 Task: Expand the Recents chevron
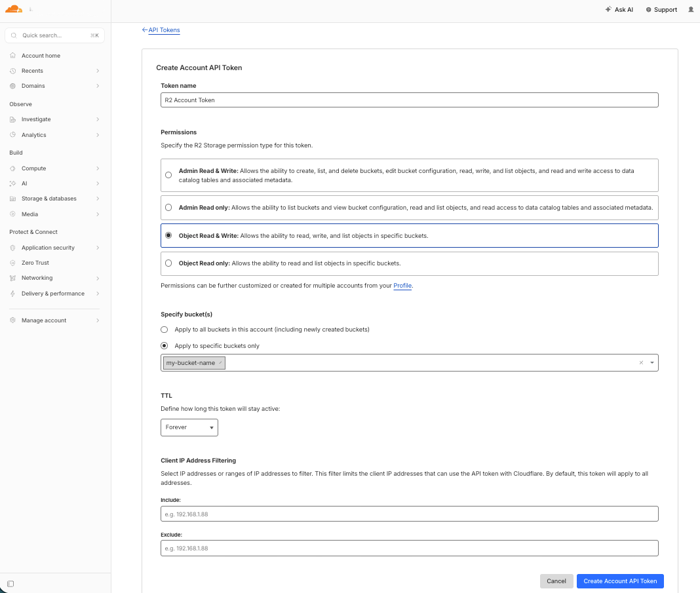(97, 71)
